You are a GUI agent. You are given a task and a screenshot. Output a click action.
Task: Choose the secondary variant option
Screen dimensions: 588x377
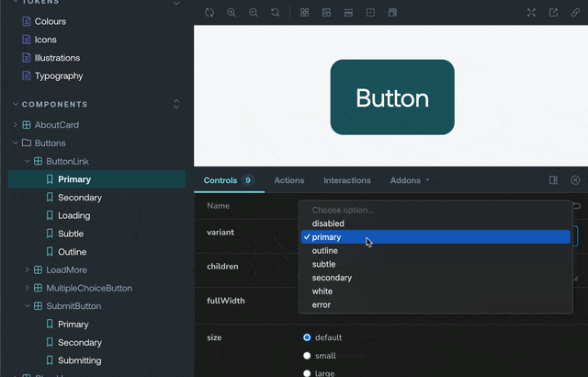click(435, 278)
